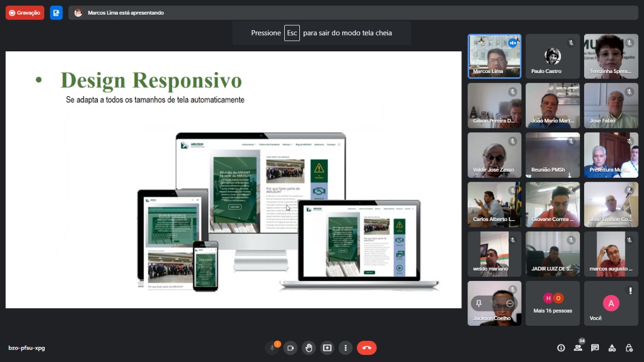644x362 pixels.
Task: Pin Jackson Coelho's video tile
Action: pyautogui.click(x=479, y=304)
